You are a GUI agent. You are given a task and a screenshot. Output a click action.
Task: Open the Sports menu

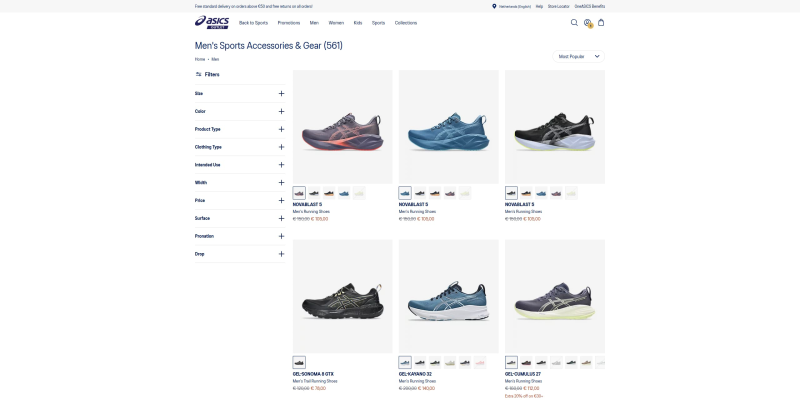click(379, 23)
